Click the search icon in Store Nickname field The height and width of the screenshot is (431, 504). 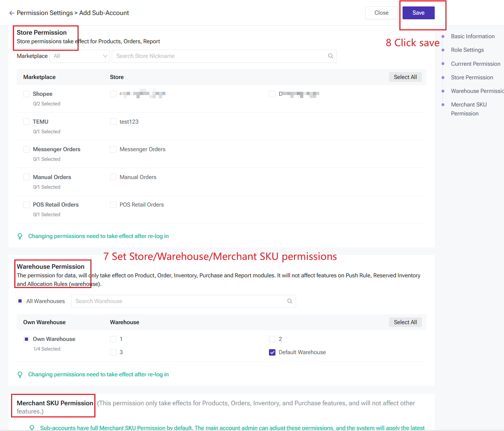[330, 56]
